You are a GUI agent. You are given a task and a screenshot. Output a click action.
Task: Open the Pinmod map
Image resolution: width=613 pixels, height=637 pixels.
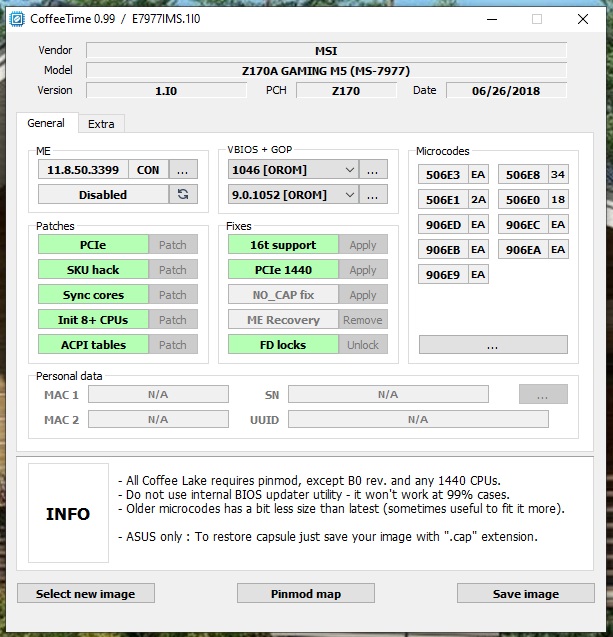(x=305, y=594)
